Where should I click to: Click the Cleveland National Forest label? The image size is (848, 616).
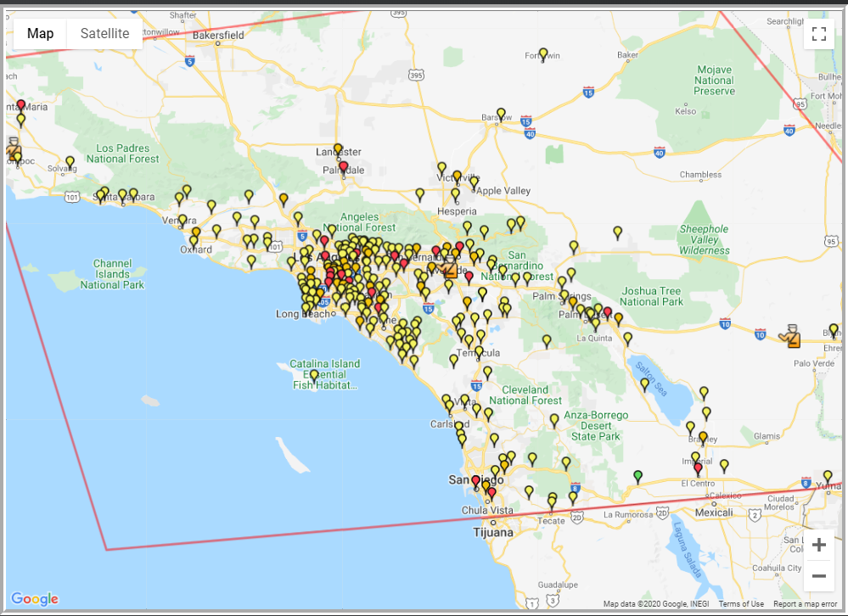pos(525,395)
